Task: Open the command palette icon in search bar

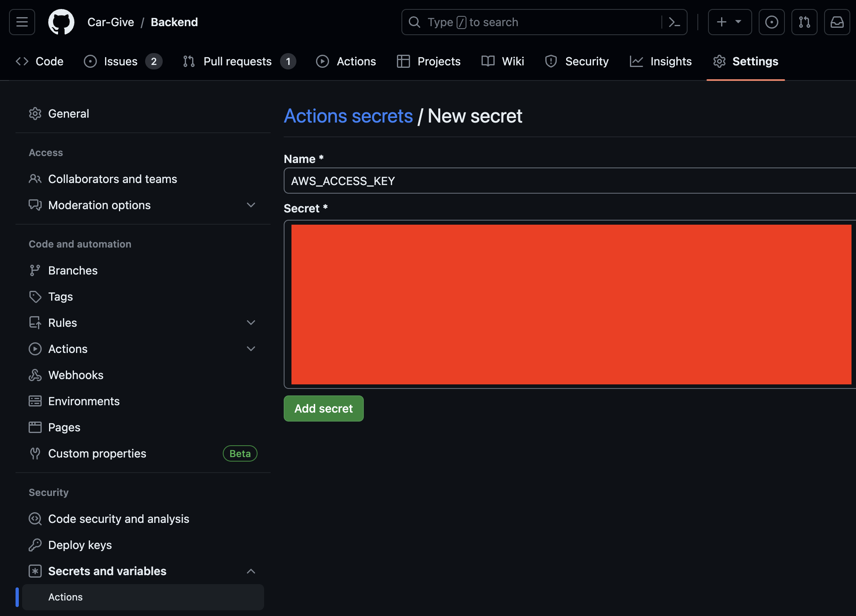Action: click(x=674, y=22)
